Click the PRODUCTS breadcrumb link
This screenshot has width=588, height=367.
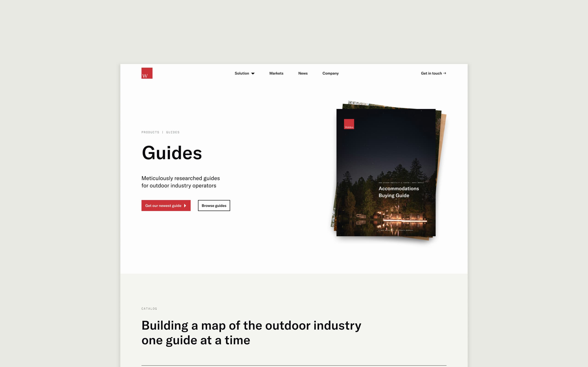click(150, 132)
